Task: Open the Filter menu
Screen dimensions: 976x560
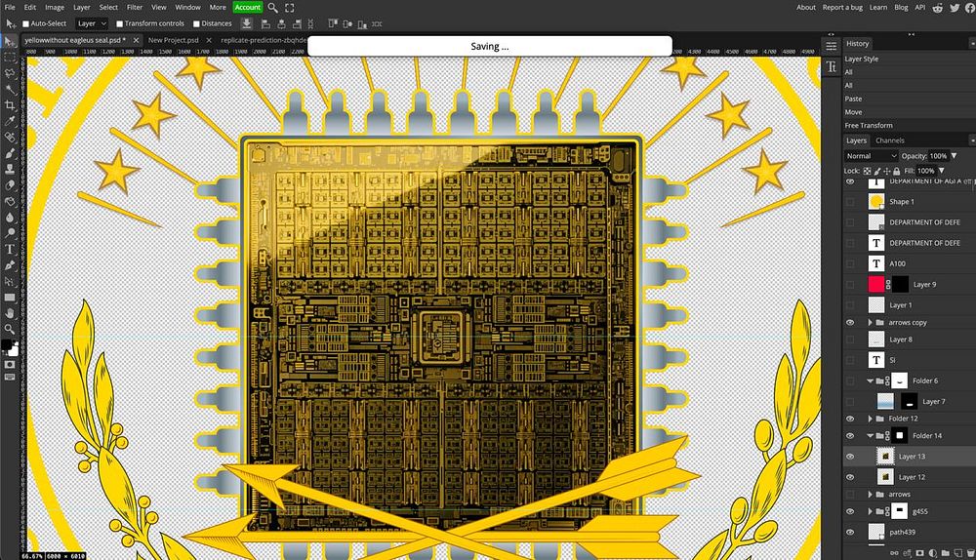Action: [x=135, y=8]
